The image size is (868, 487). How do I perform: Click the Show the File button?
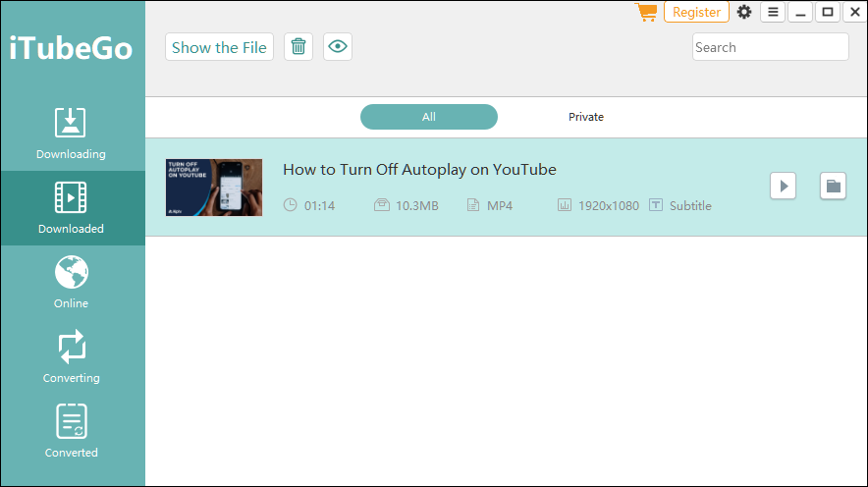coord(219,47)
